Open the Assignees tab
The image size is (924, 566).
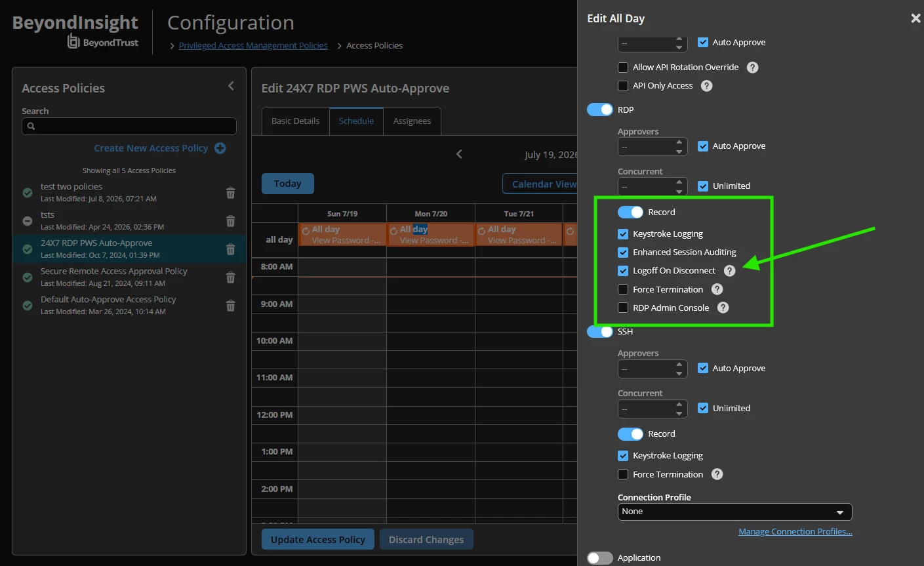(x=412, y=121)
